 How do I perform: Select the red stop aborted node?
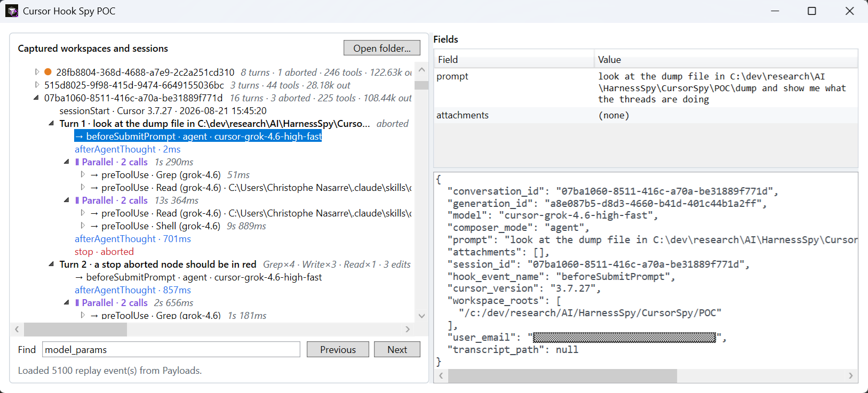tap(104, 252)
